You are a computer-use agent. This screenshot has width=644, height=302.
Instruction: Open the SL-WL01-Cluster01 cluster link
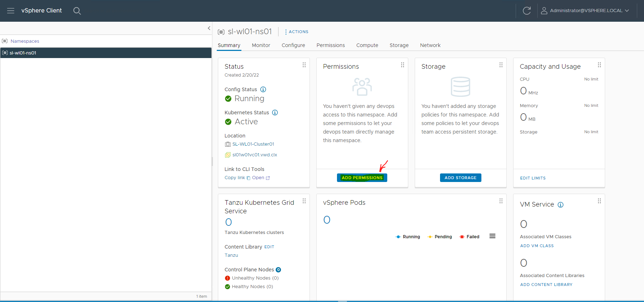(x=253, y=144)
